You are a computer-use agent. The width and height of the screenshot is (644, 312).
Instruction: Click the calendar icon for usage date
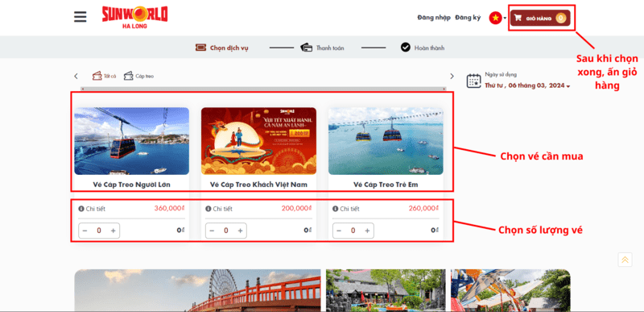[x=473, y=81]
